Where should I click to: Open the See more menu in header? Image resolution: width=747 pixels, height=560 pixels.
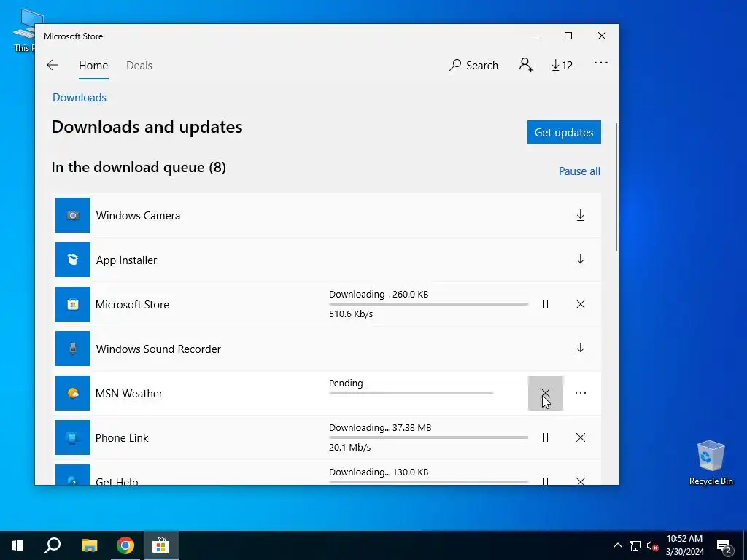[601, 63]
